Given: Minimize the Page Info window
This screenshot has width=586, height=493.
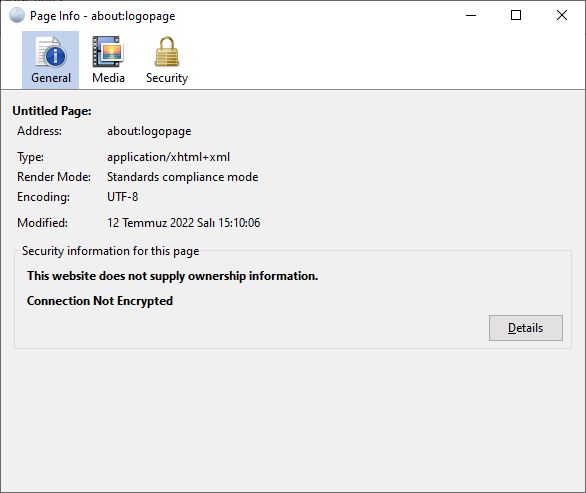Looking at the screenshot, I should (471, 15).
